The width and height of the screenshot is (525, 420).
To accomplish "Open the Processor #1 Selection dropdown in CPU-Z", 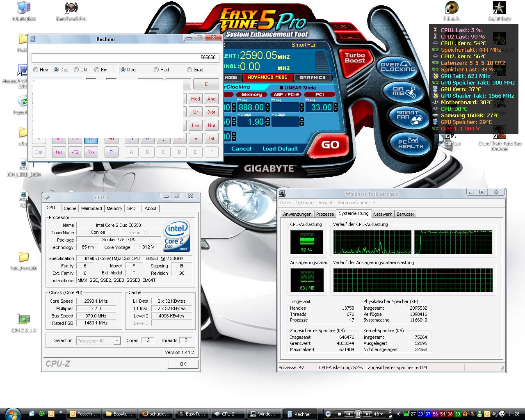I will click(x=117, y=340).
